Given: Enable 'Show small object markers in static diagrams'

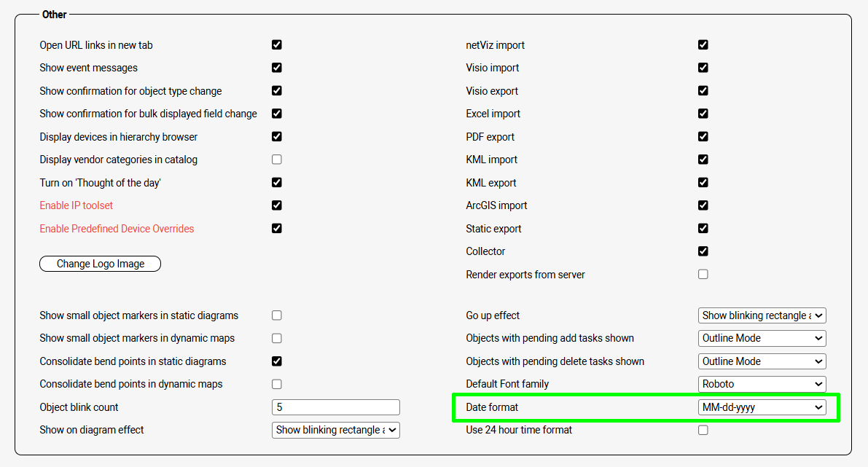Looking at the screenshot, I should 277,315.
